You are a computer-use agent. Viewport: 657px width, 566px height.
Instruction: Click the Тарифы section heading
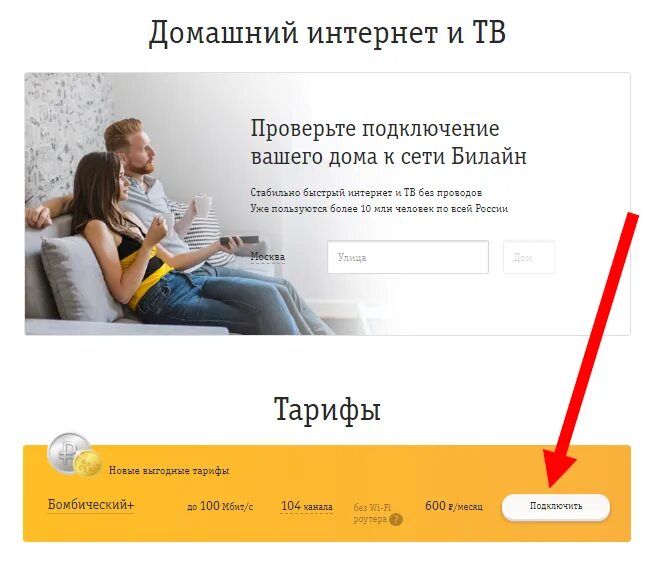click(x=327, y=409)
